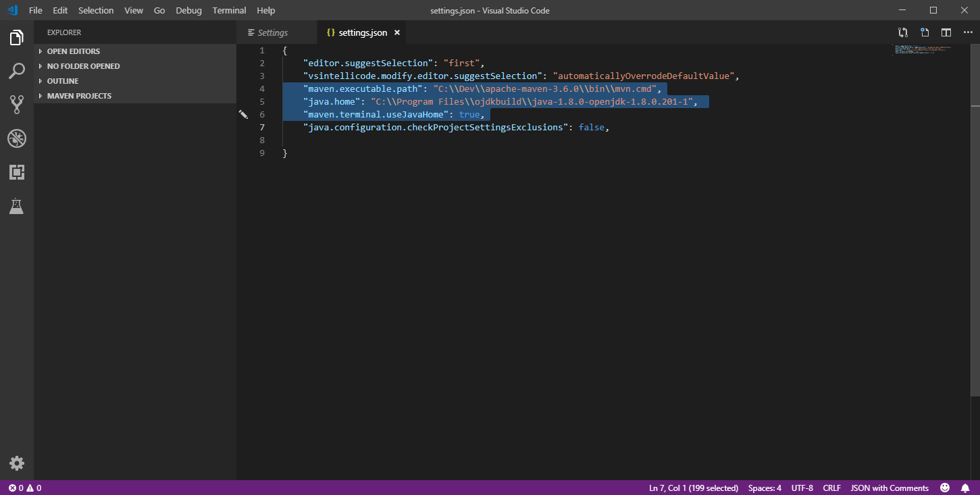Image resolution: width=980 pixels, height=495 pixels.
Task: Open the Debug view
Action: [x=17, y=138]
